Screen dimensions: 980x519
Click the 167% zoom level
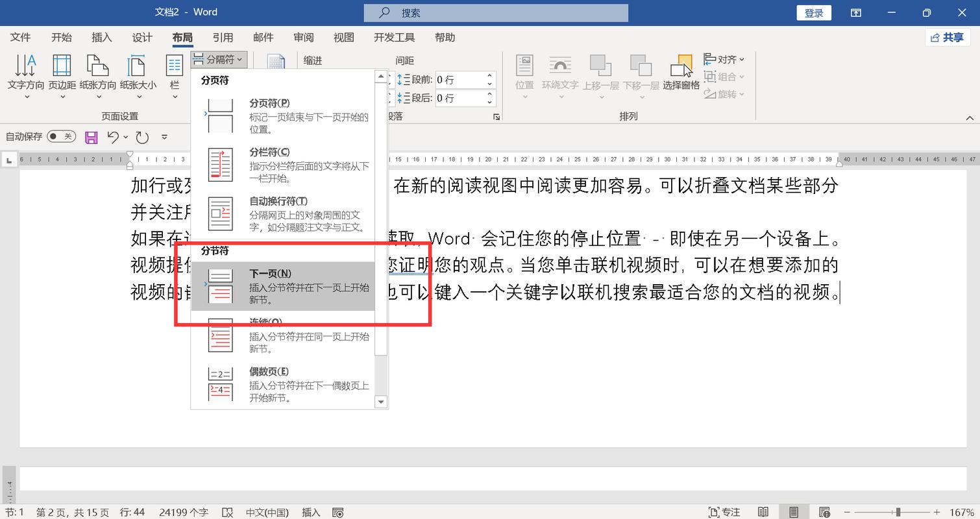pyautogui.click(x=961, y=513)
